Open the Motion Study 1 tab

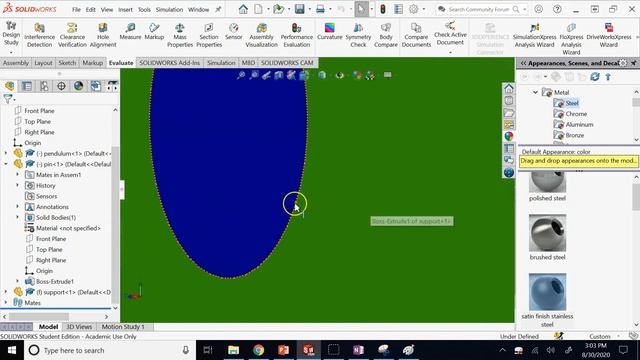[123, 327]
